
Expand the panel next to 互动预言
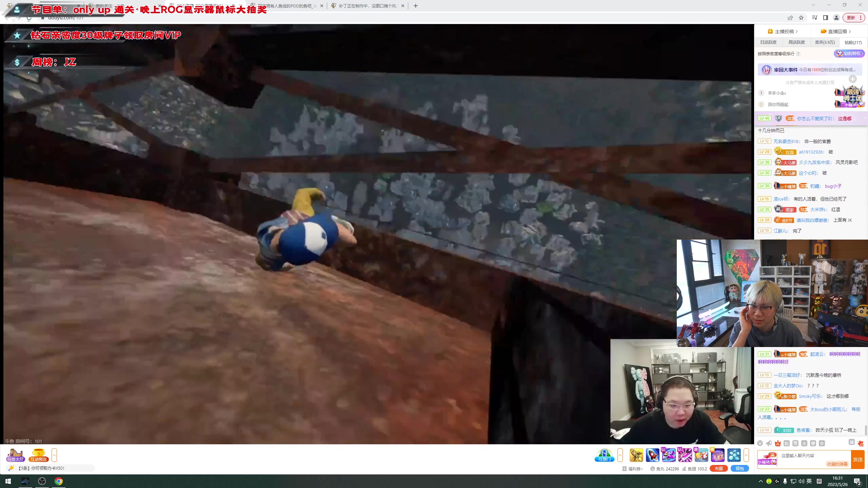pyautogui.click(x=54, y=455)
